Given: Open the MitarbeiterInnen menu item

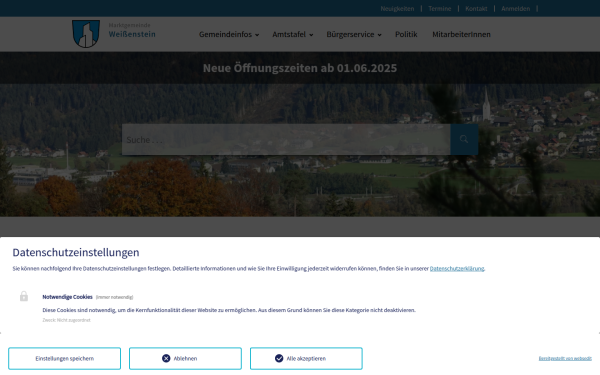Looking at the screenshot, I should (461, 34).
